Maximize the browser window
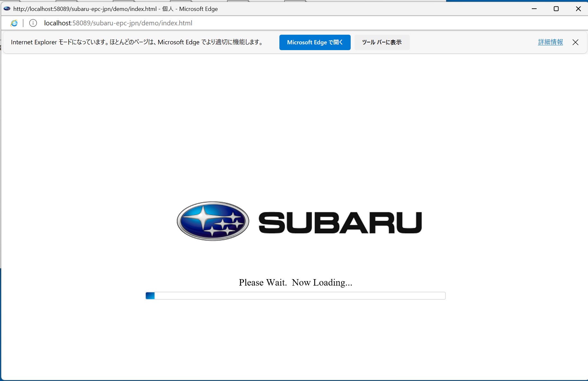The image size is (588, 381). click(556, 9)
